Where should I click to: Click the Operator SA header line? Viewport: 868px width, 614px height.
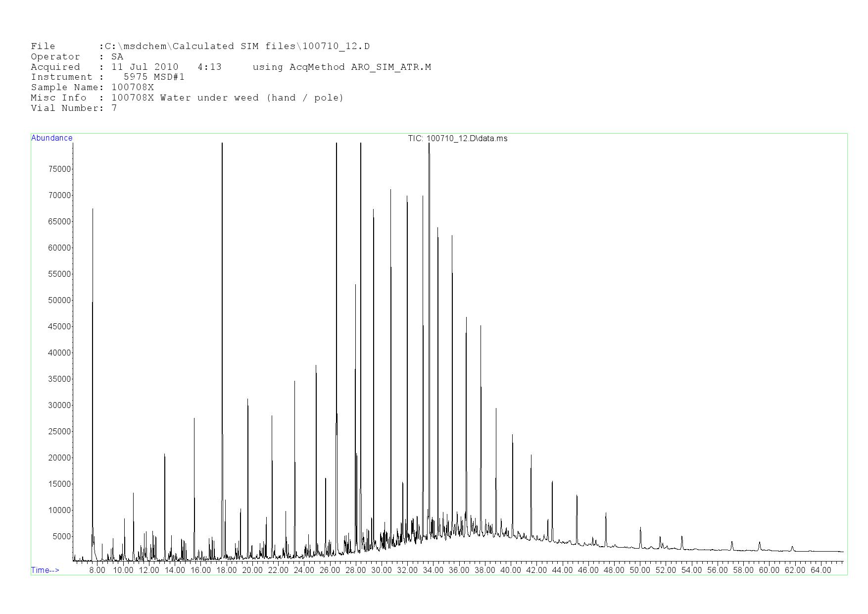77,57
